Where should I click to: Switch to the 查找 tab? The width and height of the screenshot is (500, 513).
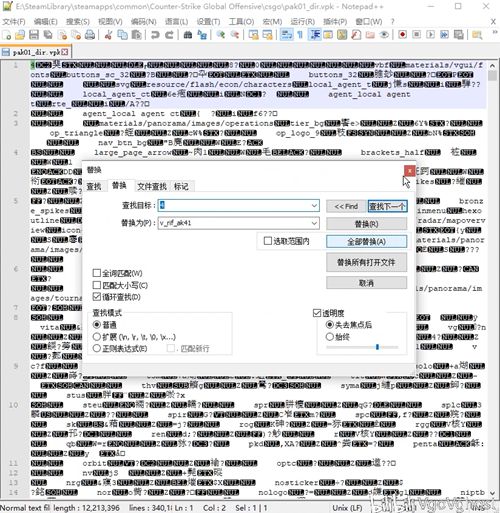click(x=94, y=186)
